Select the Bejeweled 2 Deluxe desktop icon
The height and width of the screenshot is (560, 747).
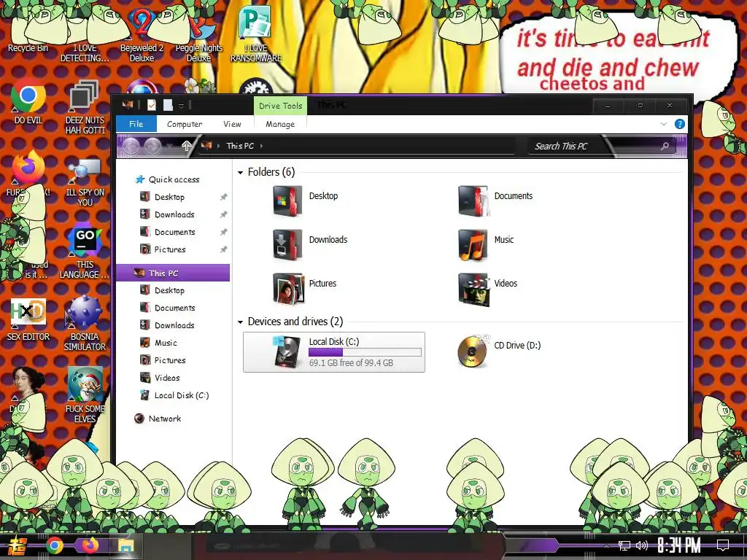(142, 36)
